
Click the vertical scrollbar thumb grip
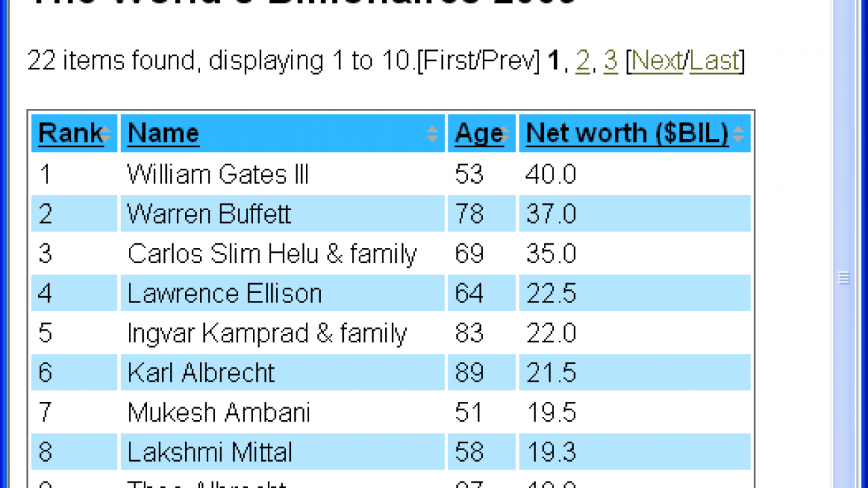[844, 278]
